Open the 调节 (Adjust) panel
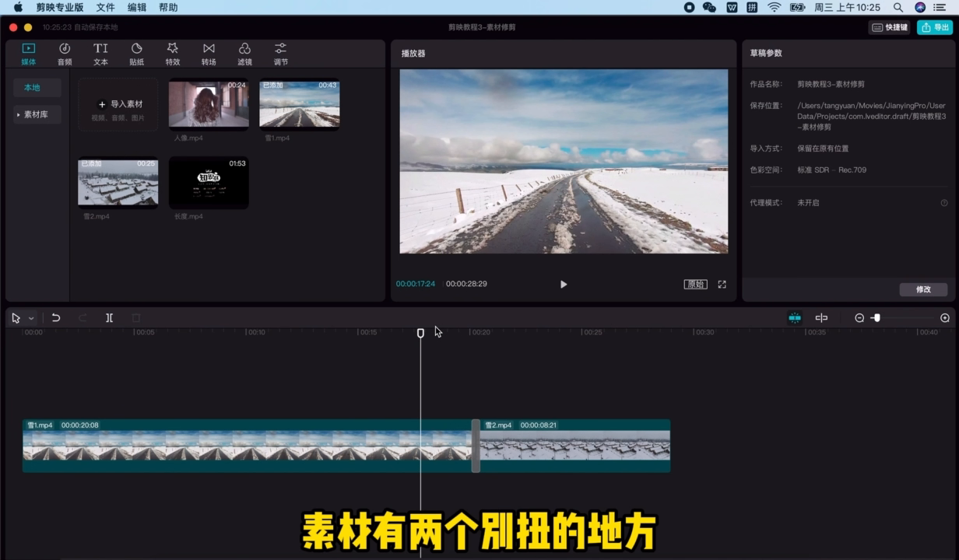This screenshot has height=560, width=959. pyautogui.click(x=280, y=54)
